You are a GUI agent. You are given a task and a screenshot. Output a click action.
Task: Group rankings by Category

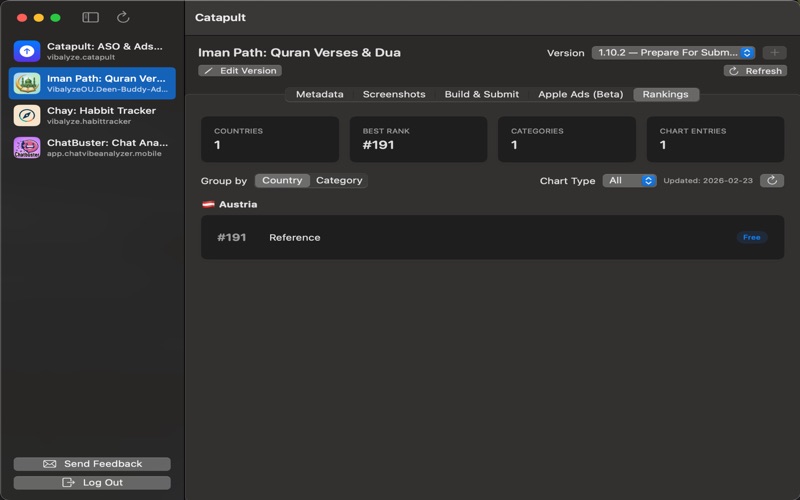click(339, 181)
